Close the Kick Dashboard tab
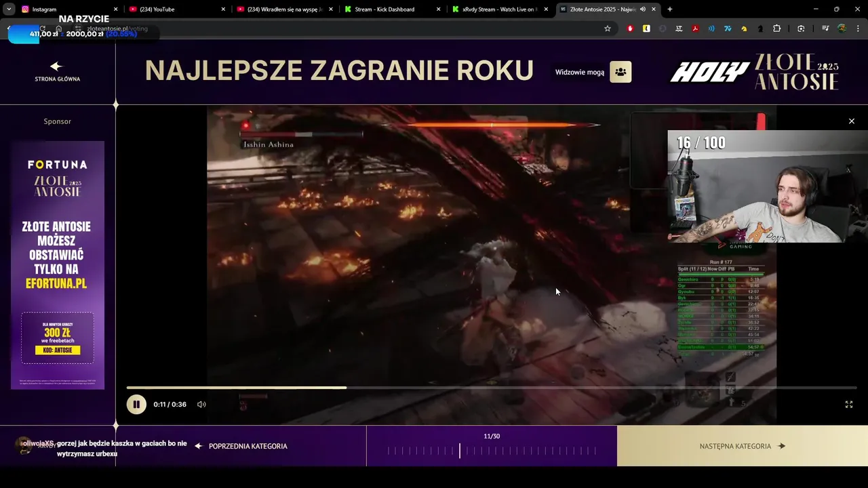 (438, 9)
